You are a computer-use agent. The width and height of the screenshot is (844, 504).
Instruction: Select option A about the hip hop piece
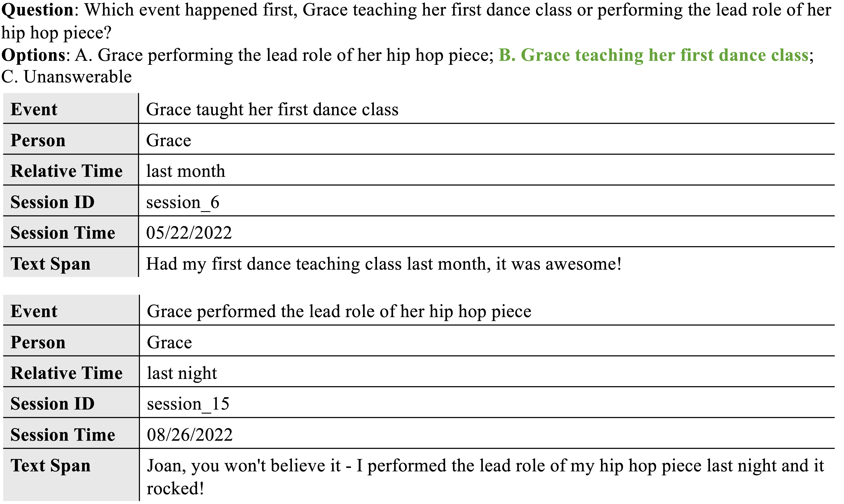(284, 55)
